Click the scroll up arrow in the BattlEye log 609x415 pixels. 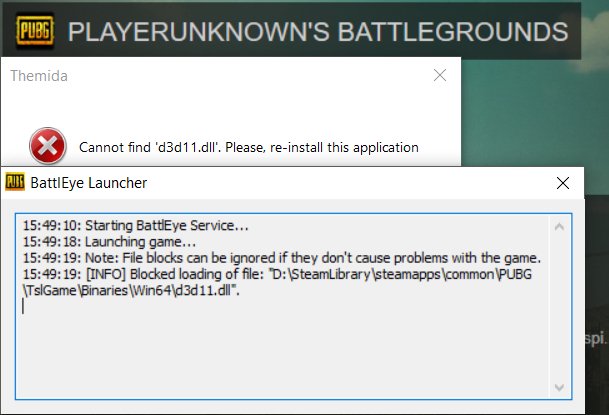pos(559,227)
